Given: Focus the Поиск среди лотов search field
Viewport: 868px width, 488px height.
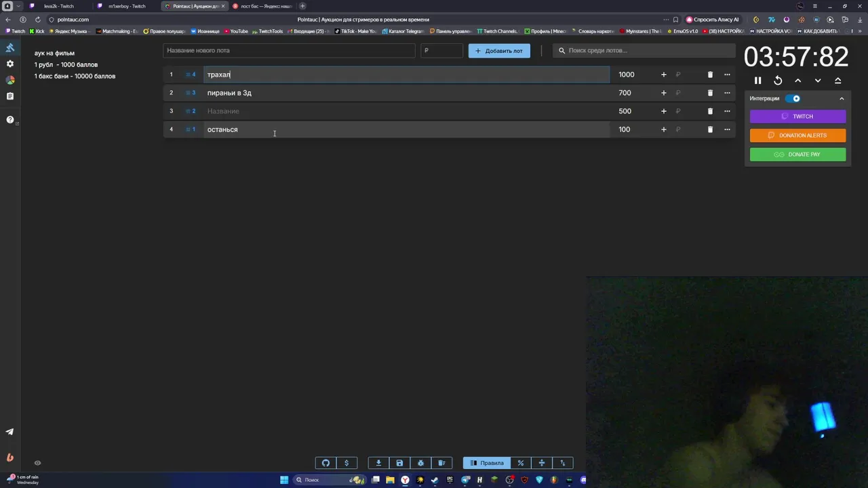Looking at the screenshot, I should [644, 51].
